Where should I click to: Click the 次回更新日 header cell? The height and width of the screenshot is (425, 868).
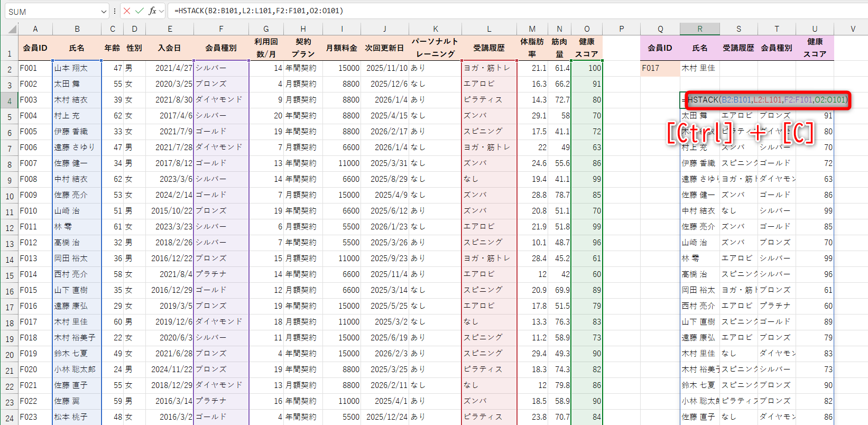385,48
